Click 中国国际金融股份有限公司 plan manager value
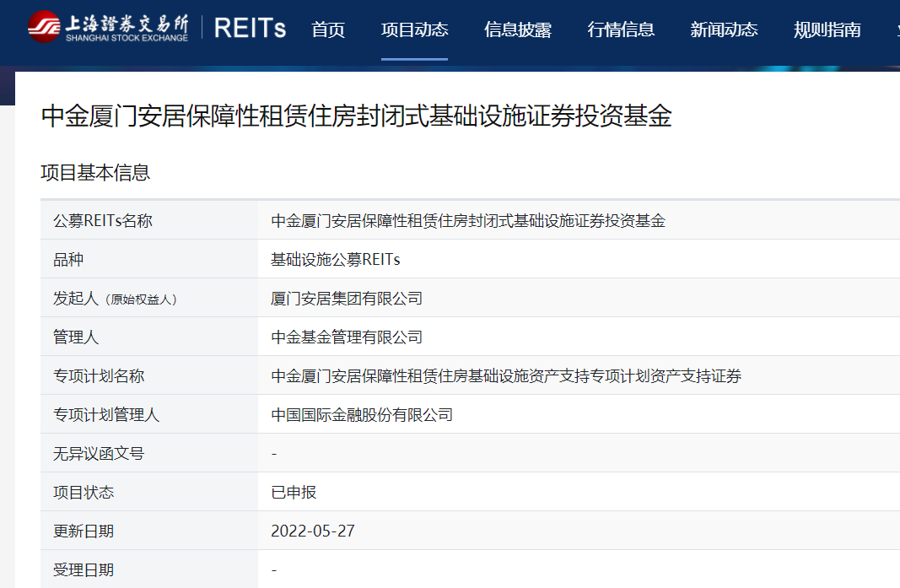Image resolution: width=900 pixels, height=588 pixels. tap(362, 415)
